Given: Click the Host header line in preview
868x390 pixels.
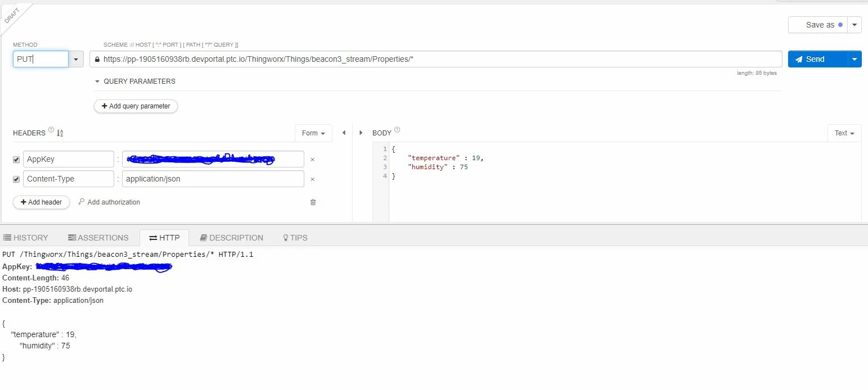Looking at the screenshot, I should (x=68, y=289).
